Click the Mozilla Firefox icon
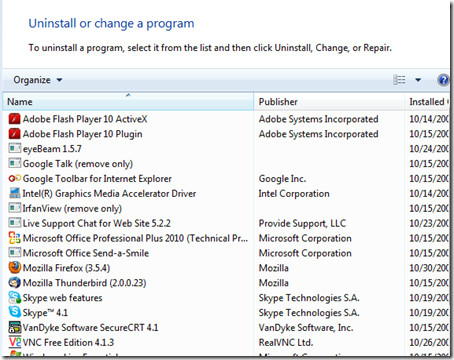Screen dimensions: 454x360 (14, 268)
